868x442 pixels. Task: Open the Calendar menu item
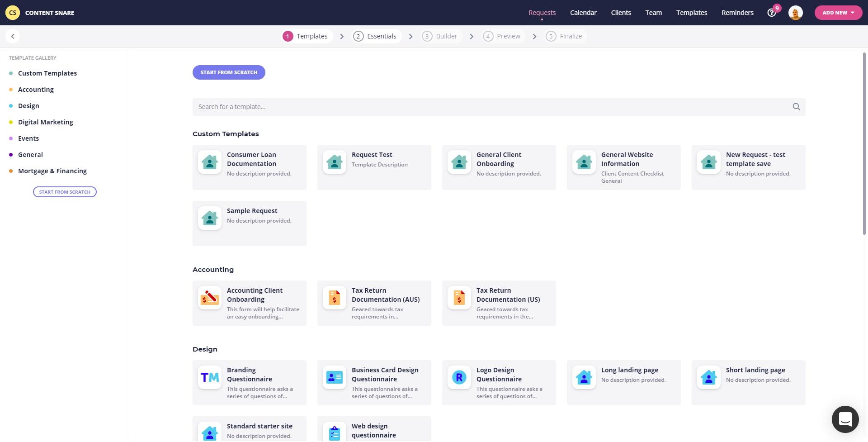[x=583, y=13]
